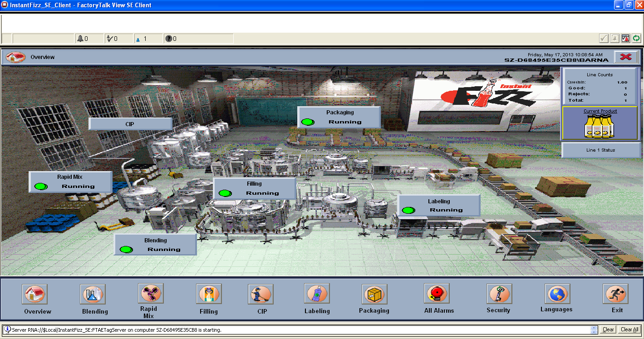Click the blue bell alarm count showing 1
The height and width of the screenshot is (339, 644).
pos(148,39)
